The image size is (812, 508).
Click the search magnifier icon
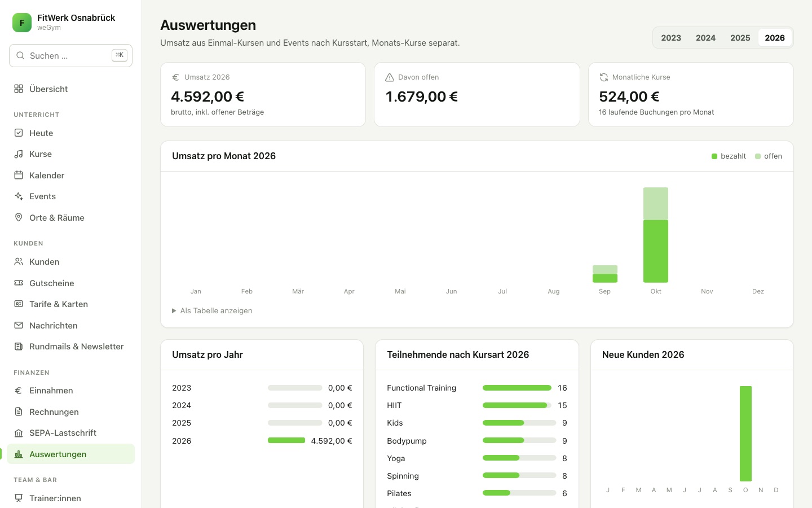click(20, 55)
